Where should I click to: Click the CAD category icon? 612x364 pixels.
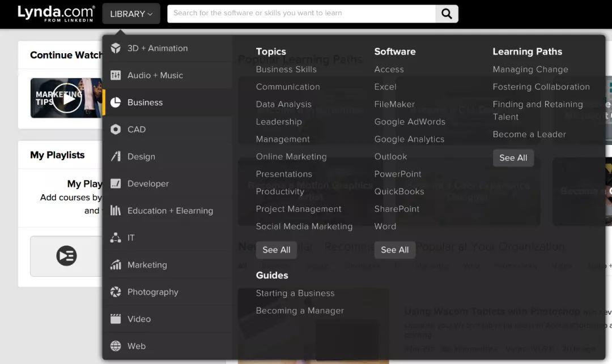click(x=116, y=130)
